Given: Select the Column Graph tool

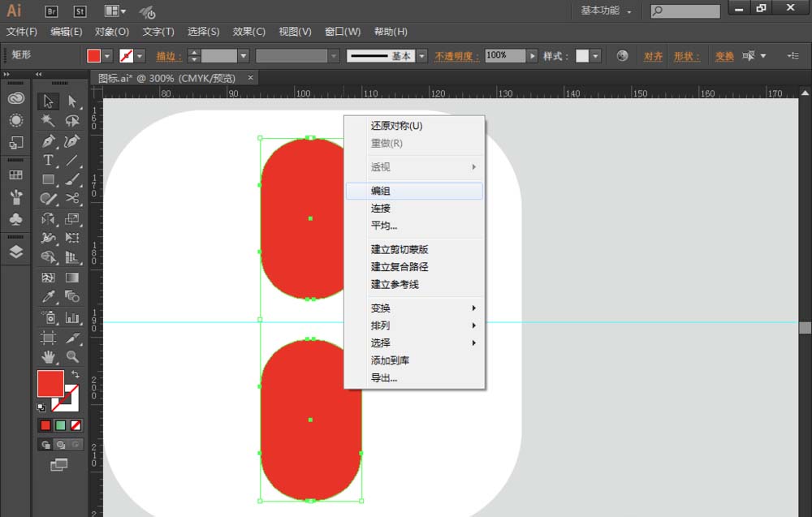Looking at the screenshot, I should coord(72,317).
